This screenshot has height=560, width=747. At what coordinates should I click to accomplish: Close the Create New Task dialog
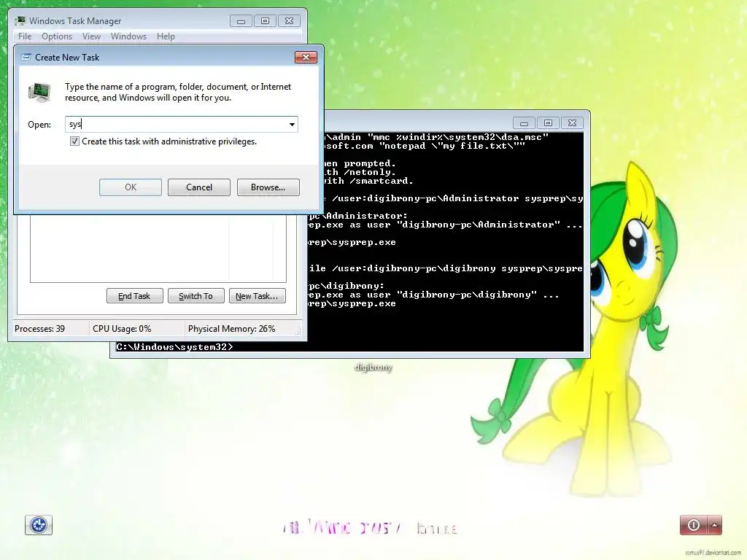point(306,57)
